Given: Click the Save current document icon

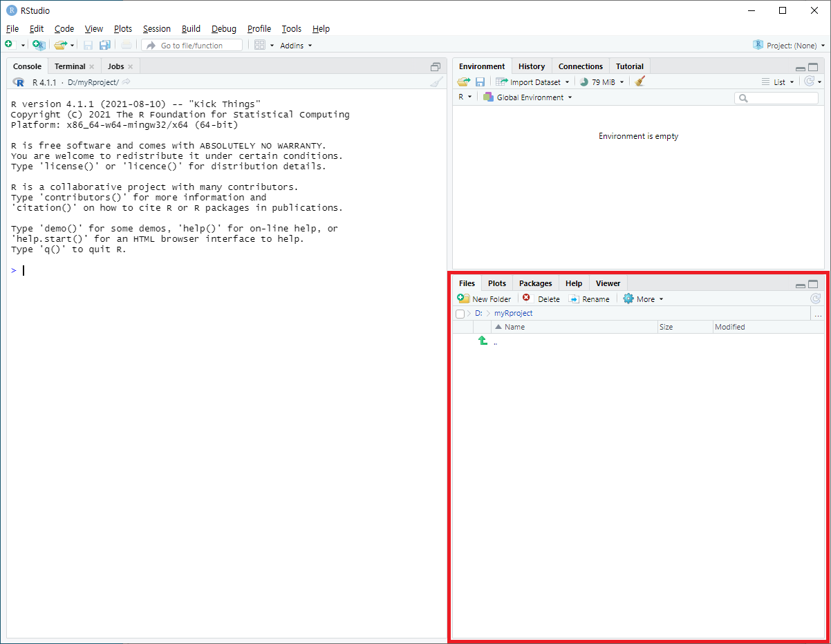Looking at the screenshot, I should point(88,45).
